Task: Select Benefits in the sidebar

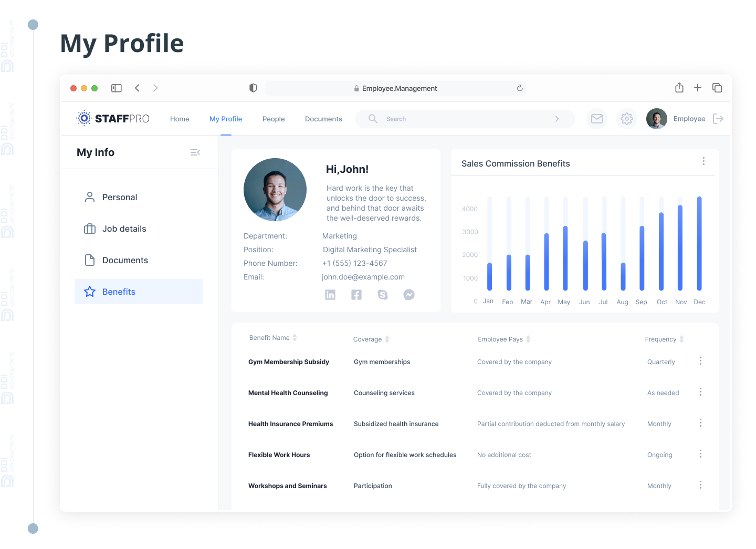Action: click(139, 292)
